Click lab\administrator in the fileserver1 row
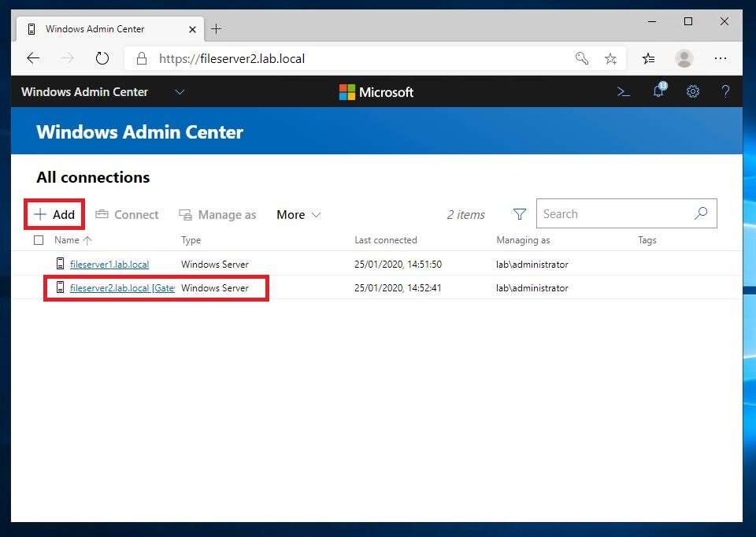Screen dimensions: 756x537 (532, 264)
